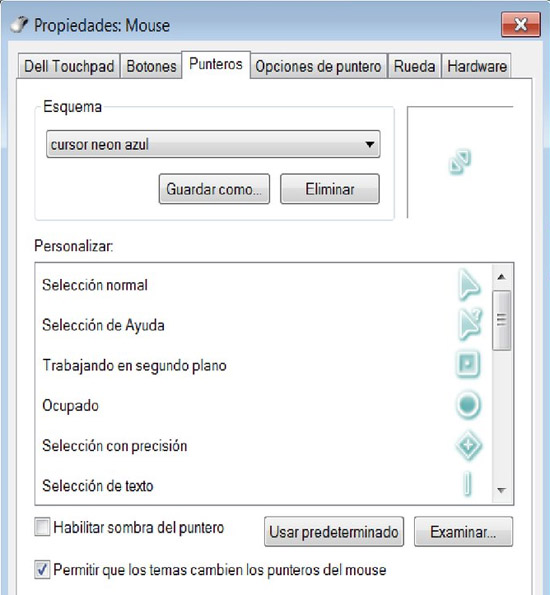Viewport: 550px width, 595px height.
Task: Select the Selección de texto beam cursor icon
Action: click(468, 484)
